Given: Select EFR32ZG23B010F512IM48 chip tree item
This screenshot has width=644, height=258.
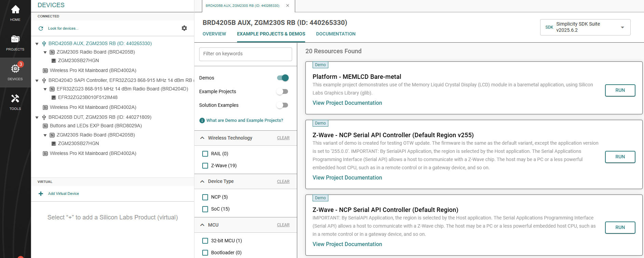Looking at the screenshot, I should 88,98.
